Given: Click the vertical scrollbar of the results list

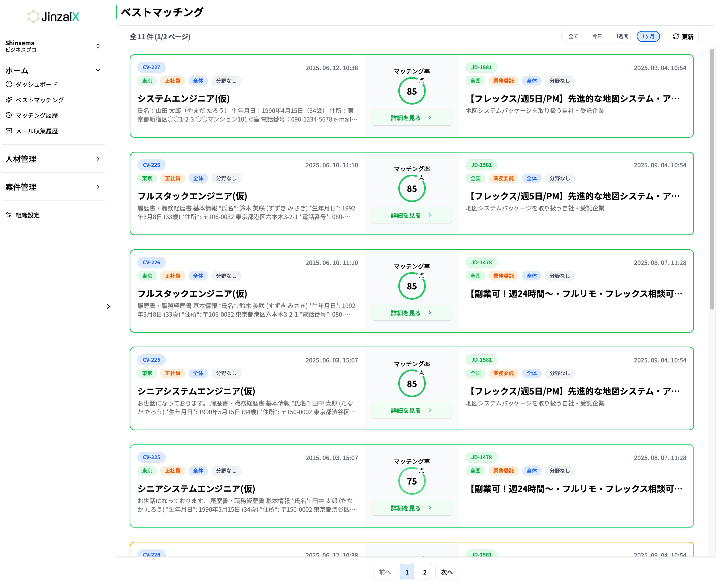Looking at the screenshot, I should point(712,179).
